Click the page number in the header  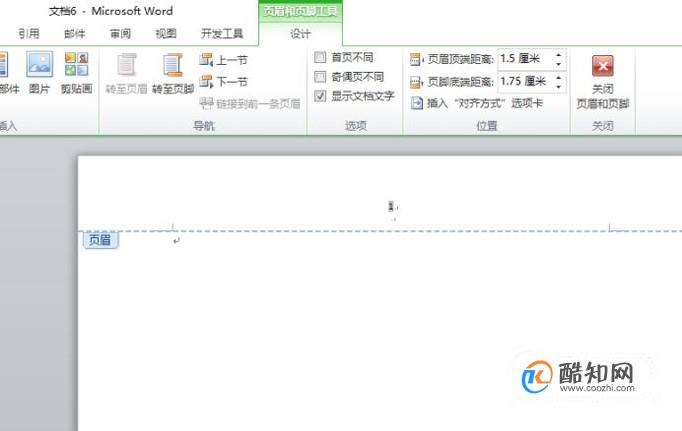click(391, 207)
